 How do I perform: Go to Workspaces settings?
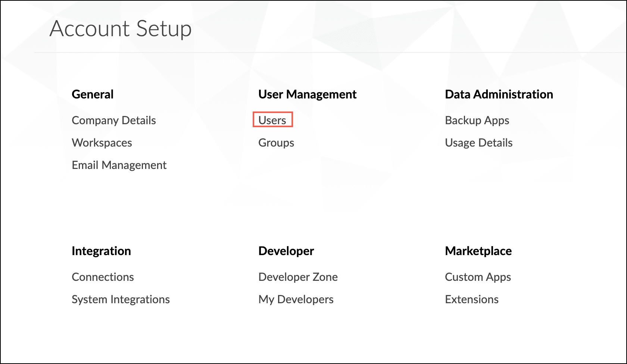click(102, 143)
